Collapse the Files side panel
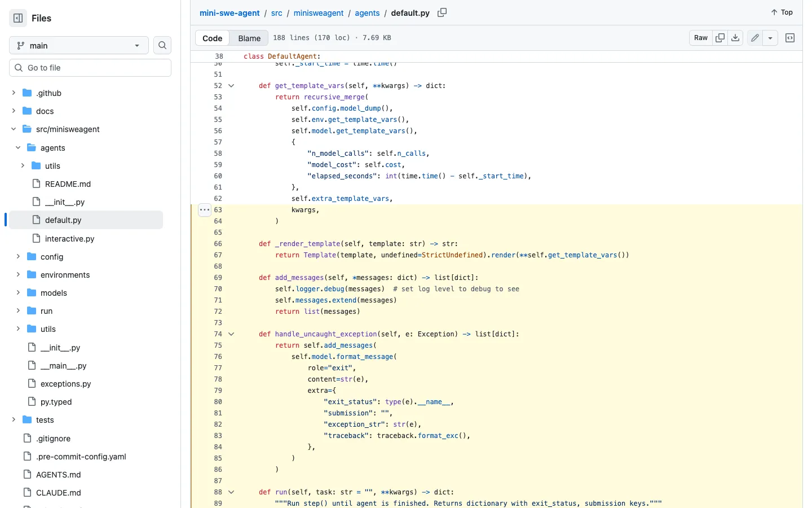This screenshot has width=812, height=508. point(18,18)
